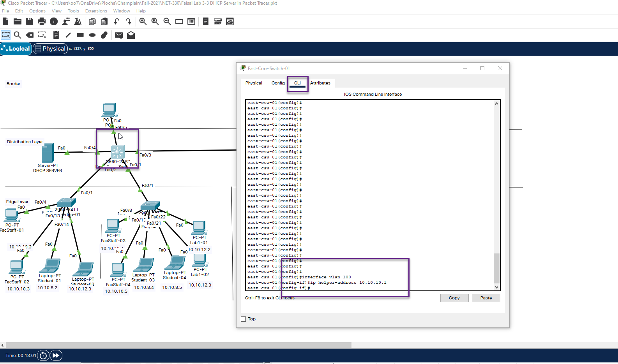Click the Distribution Layer label

pos(25,142)
